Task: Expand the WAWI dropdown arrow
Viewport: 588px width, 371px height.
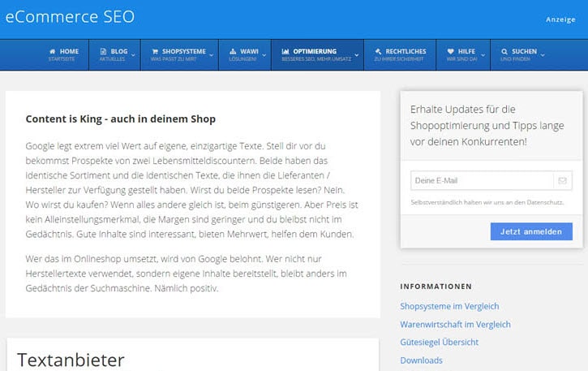Action: (x=264, y=55)
